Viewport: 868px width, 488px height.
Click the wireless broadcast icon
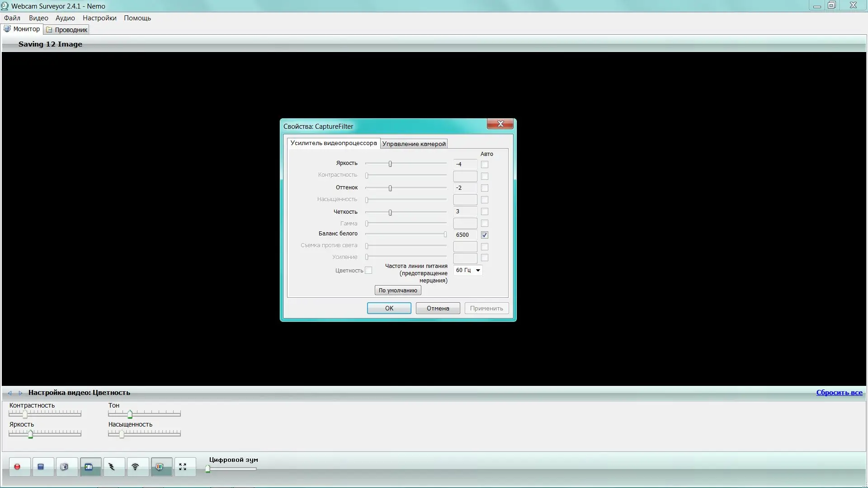(136, 467)
